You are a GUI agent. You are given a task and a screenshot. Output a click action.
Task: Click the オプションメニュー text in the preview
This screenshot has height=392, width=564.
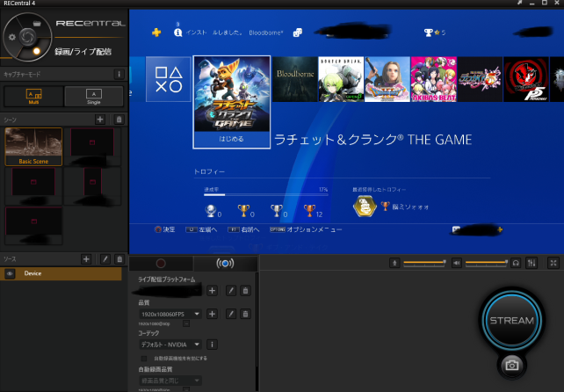tap(315, 229)
